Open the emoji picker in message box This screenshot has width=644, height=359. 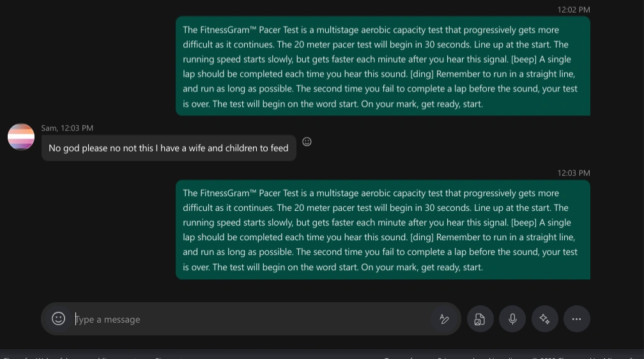[x=58, y=318]
